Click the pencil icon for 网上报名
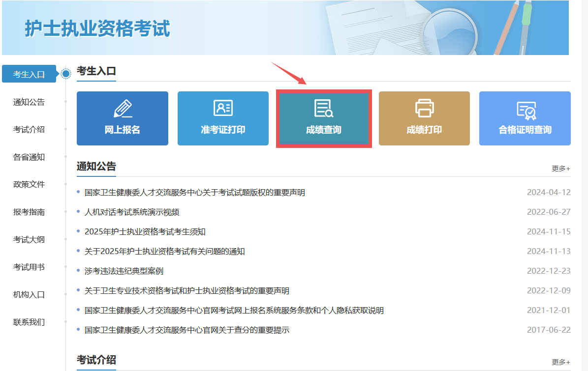 [x=123, y=109]
